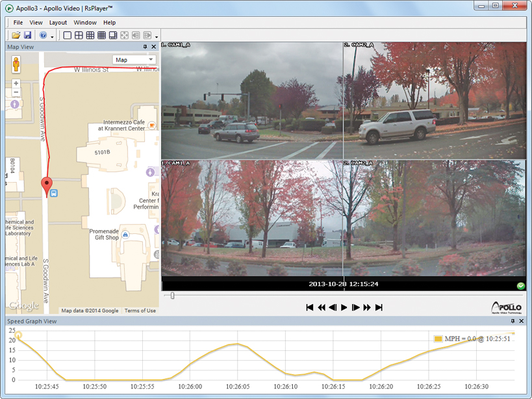The image size is (532, 399).
Task: Pin the Speed Graph View panel
Action: (513, 321)
